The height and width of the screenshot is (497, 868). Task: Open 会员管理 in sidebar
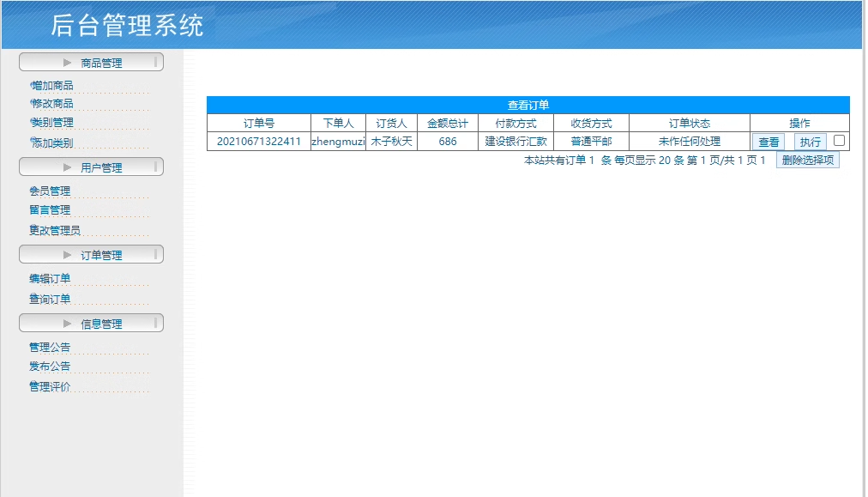[50, 191]
